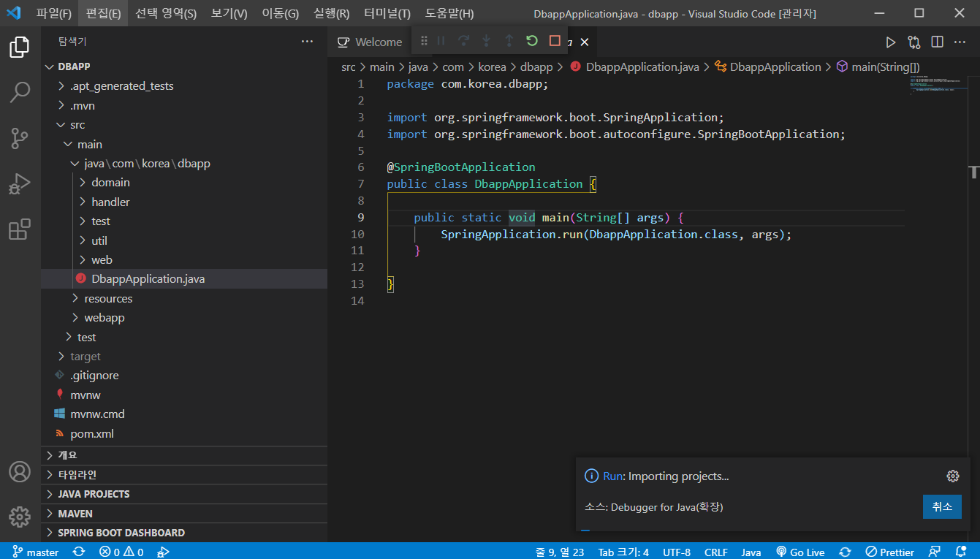The height and width of the screenshot is (559, 980).
Task: Split the editor to the right
Action: click(x=938, y=42)
